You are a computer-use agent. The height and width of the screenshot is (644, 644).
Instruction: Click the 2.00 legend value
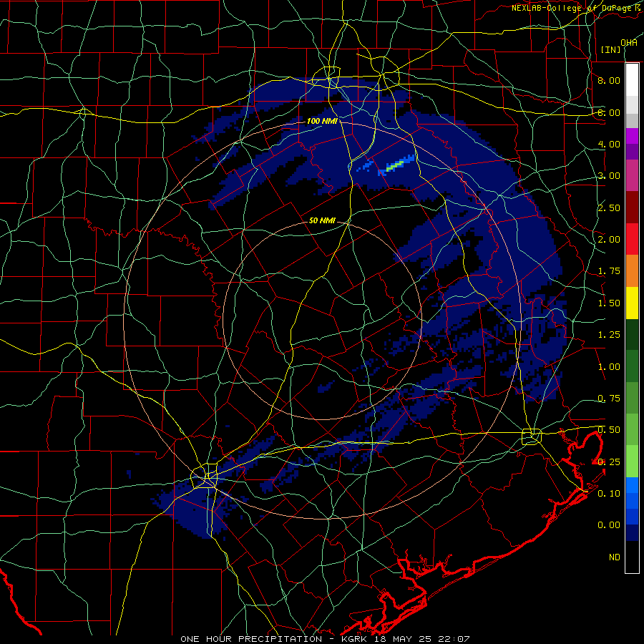(x=609, y=240)
